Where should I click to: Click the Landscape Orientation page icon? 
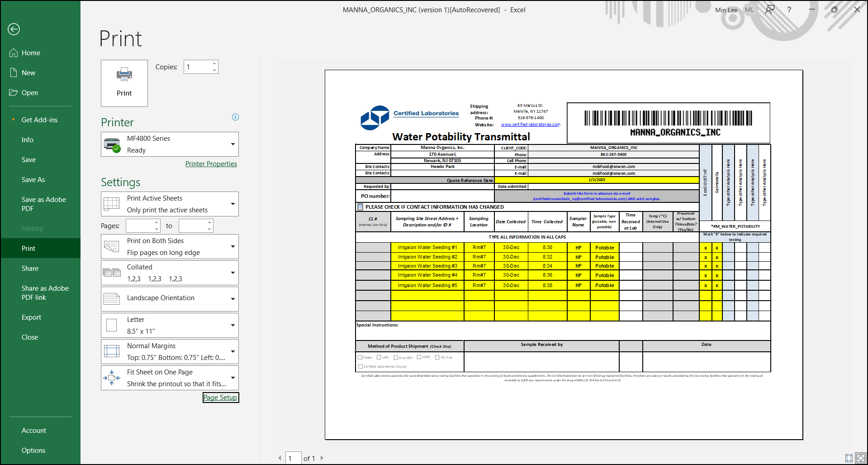112,299
